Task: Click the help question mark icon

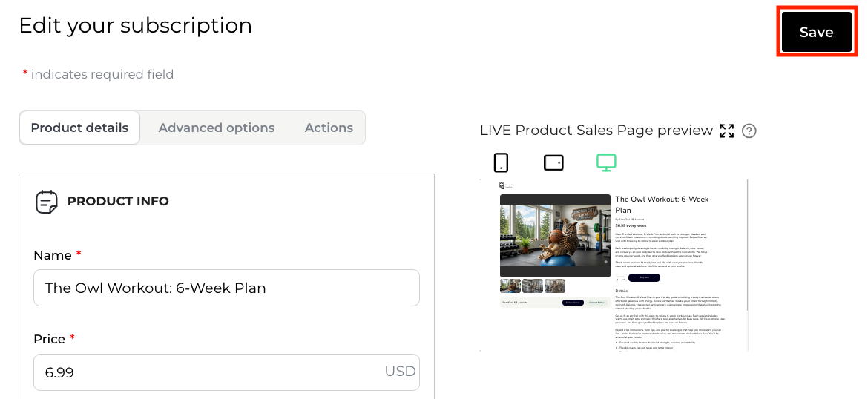Action: (x=749, y=131)
